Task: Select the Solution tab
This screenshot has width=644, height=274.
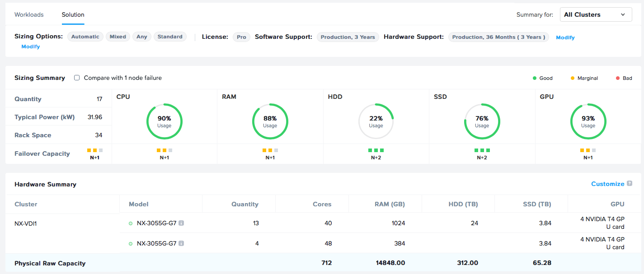Action: click(x=73, y=14)
